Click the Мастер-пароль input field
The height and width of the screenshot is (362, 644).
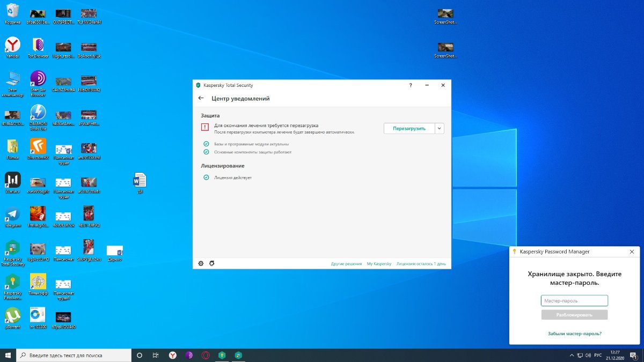(x=574, y=301)
